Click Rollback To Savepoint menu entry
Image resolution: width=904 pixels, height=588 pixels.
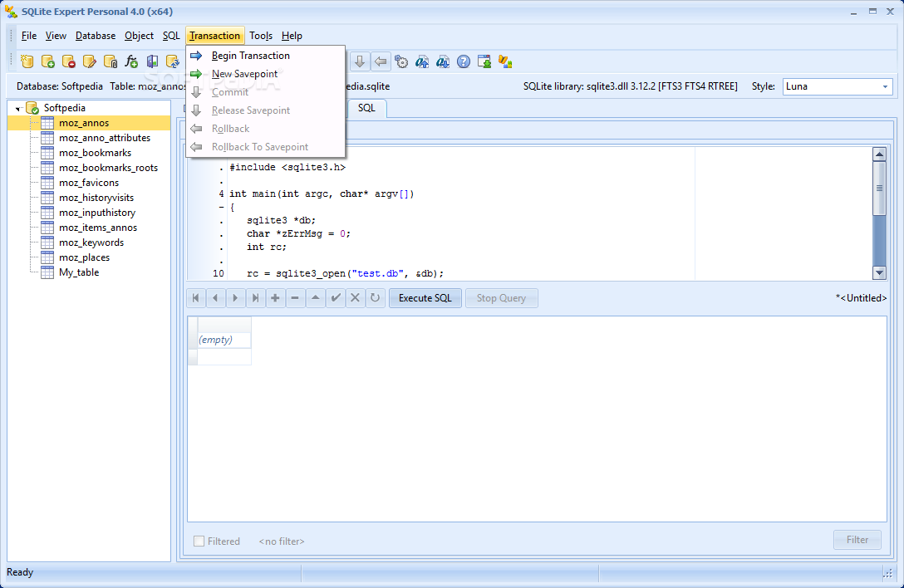265,147
